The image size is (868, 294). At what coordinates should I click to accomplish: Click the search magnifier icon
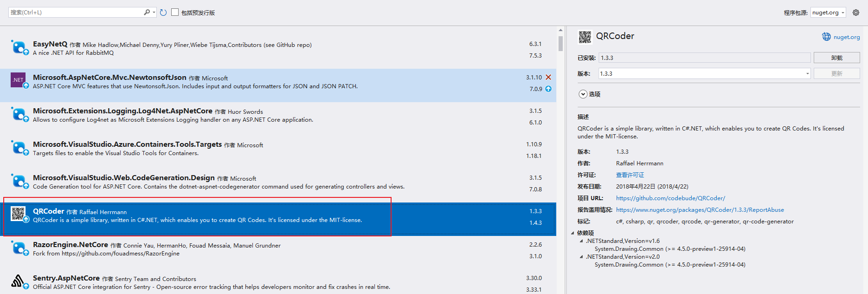(147, 13)
